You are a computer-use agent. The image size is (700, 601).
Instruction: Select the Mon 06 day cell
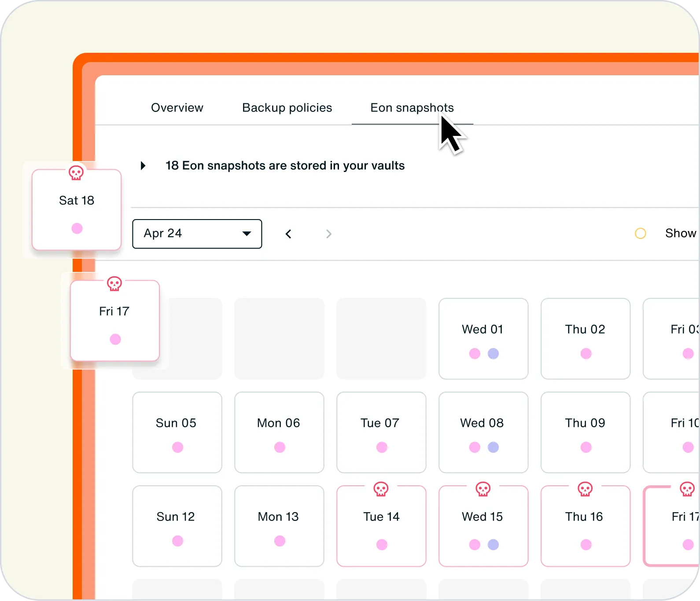[279, 432]
